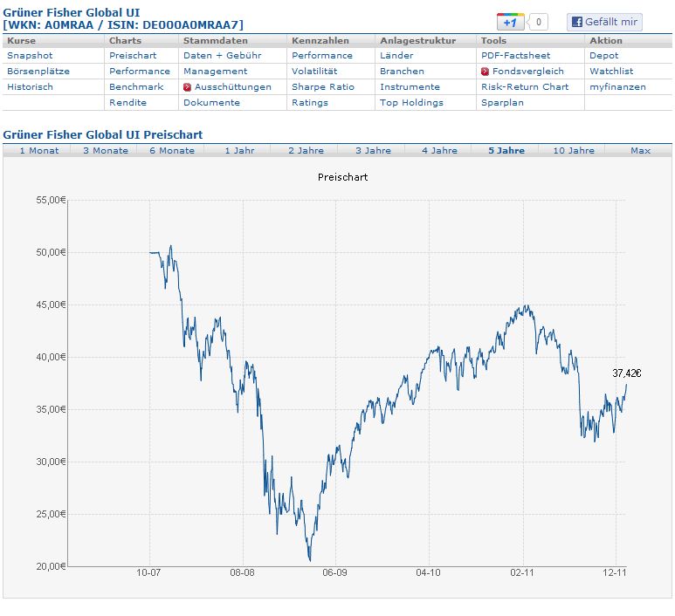Open the Risk-Return Chart link
Viewport: 675px width, 616px height.
525,87
